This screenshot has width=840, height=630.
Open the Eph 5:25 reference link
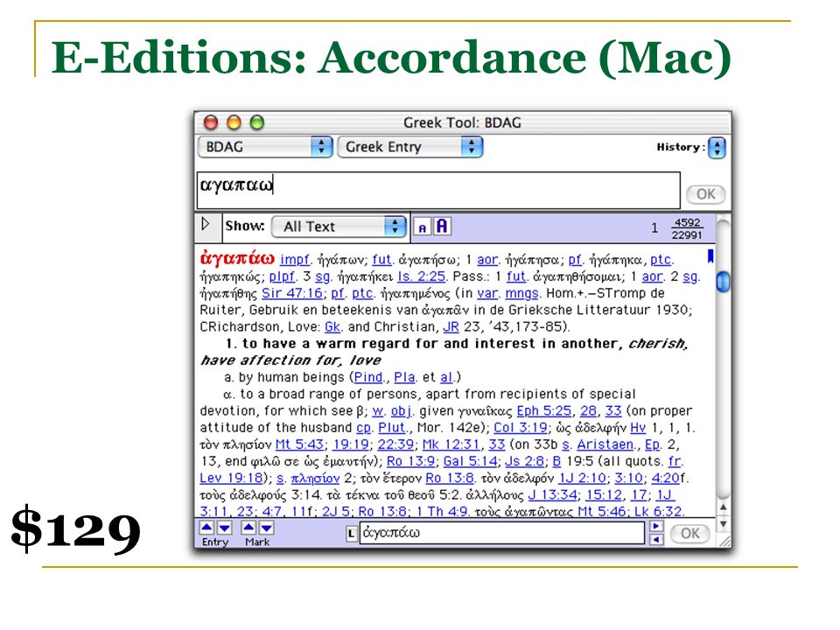pos(543,411)
